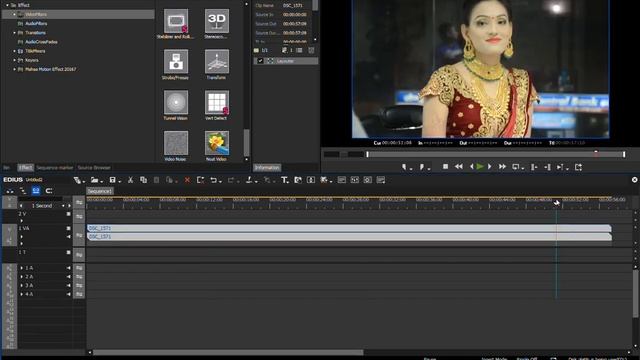Click the red Delete icon
640x360 pixels.
(187, 180)
